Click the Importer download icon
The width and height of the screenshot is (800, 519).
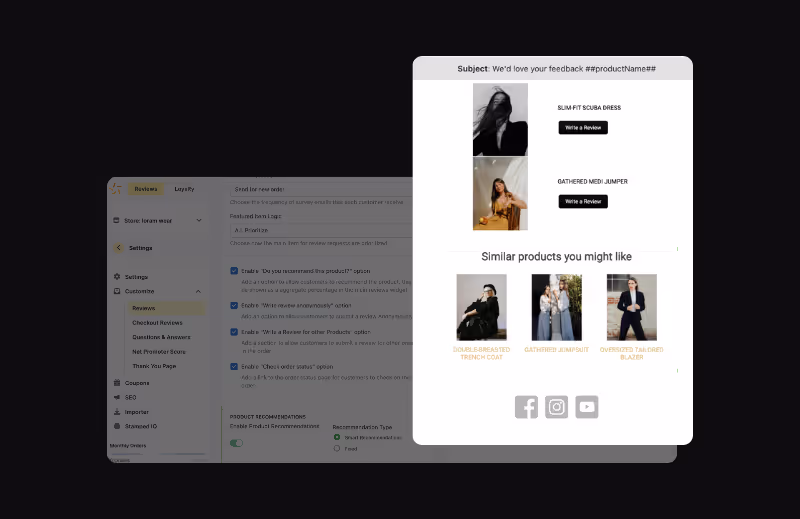pos(117,412)
